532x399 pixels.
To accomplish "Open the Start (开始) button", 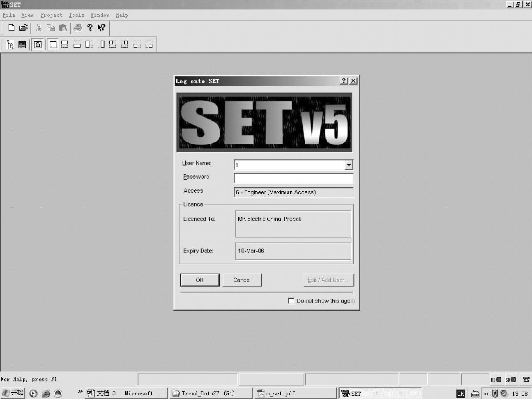I will 13,393.
